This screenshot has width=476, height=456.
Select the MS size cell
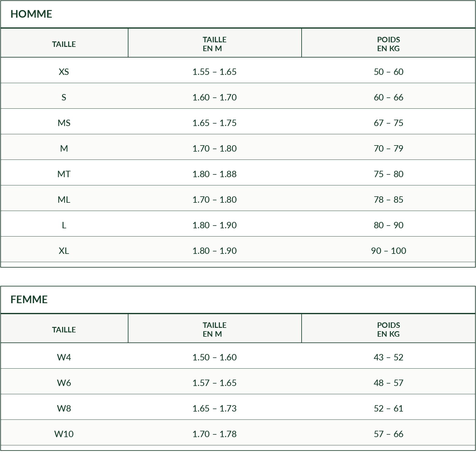(64, 123)
